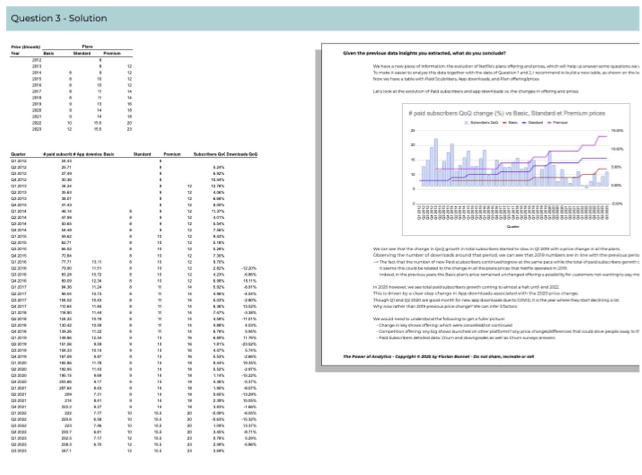Click the 'Premium' legend entry in chart
The height and width of the screenshot is (475, 642).
pyautogui.click(x=558, y=123)
